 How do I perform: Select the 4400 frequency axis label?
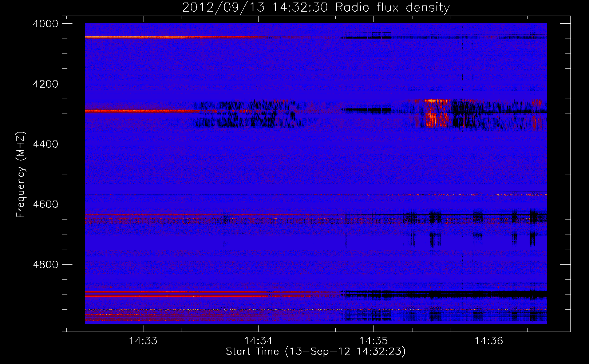click(46, 144)
